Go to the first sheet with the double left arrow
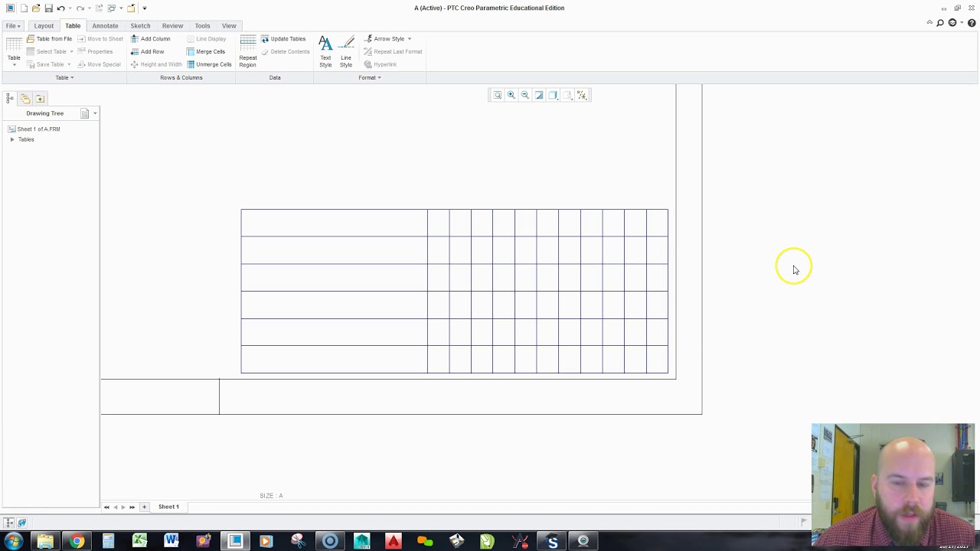The width and height of the screenshot is (980, 551). point(106,507)
